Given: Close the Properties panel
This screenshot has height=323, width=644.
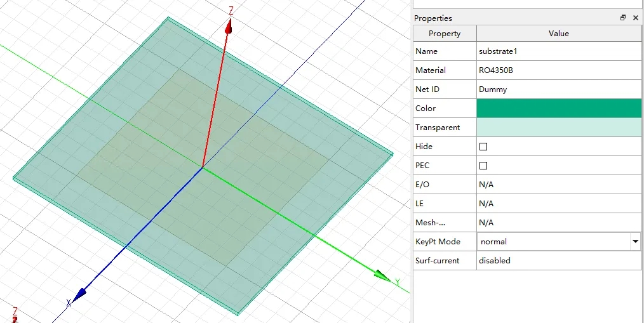Looking at the screenshot, I should 635,18.
